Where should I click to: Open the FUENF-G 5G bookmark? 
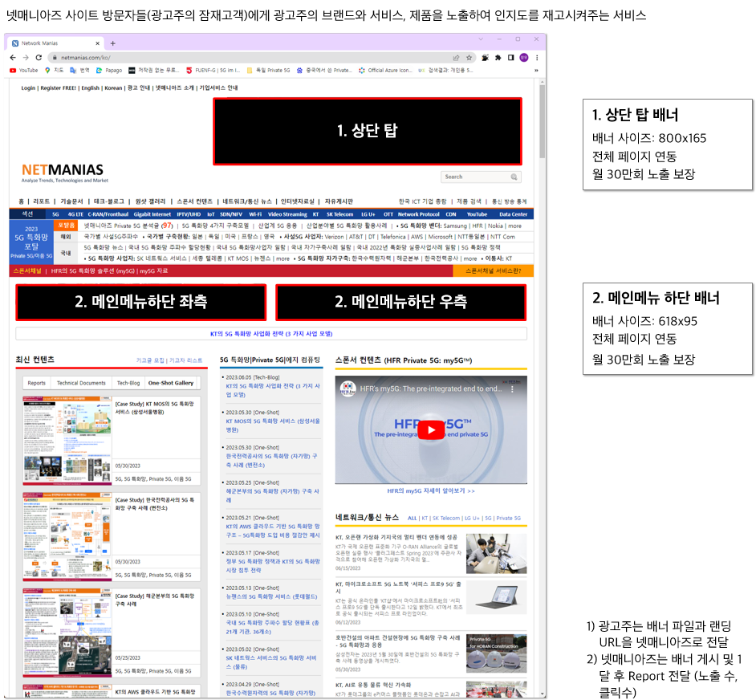pos(213,71)
